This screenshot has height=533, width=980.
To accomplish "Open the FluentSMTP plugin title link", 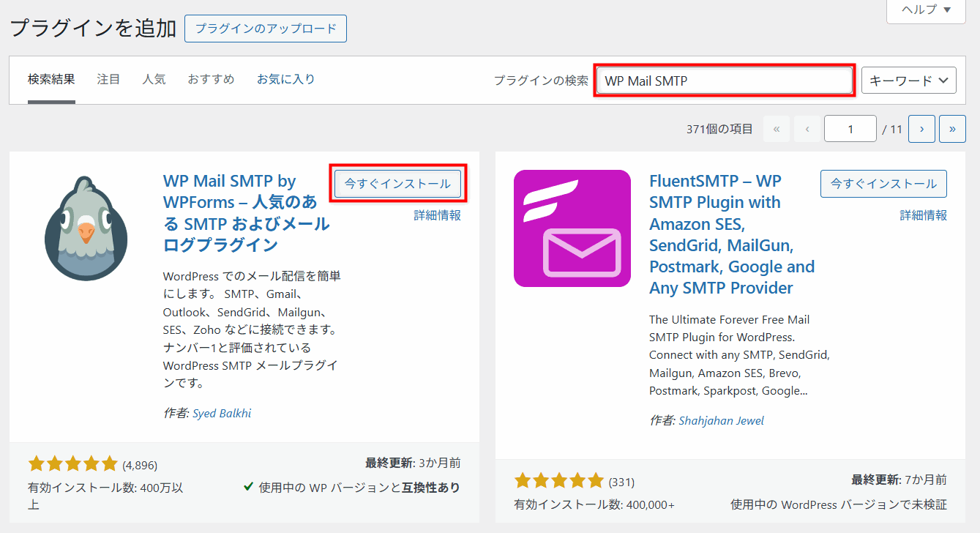I will (x=732, y=234).
